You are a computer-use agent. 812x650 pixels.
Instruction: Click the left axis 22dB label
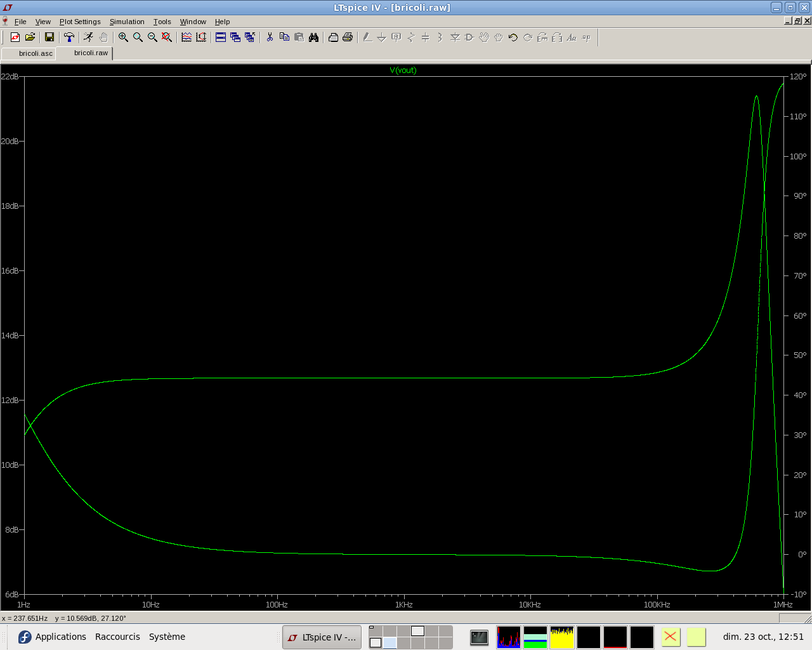pyautogui.click(x=10, y=77)
